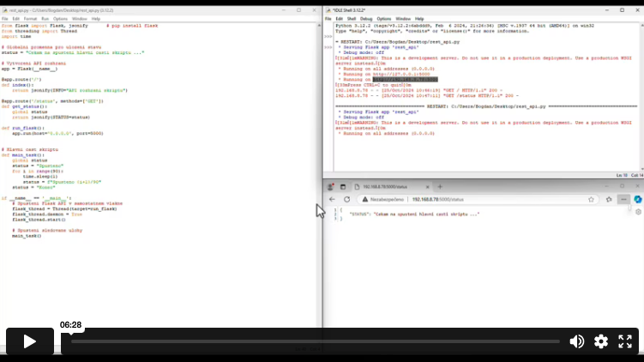Open Options menu in IDLE Shell
The height and width of the screenshot is (362, 644).
383,18
